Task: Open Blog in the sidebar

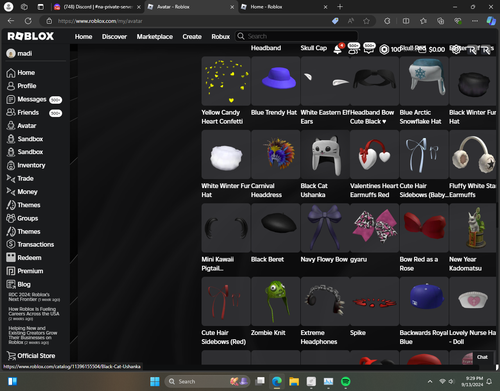Action: click(18, 284)
